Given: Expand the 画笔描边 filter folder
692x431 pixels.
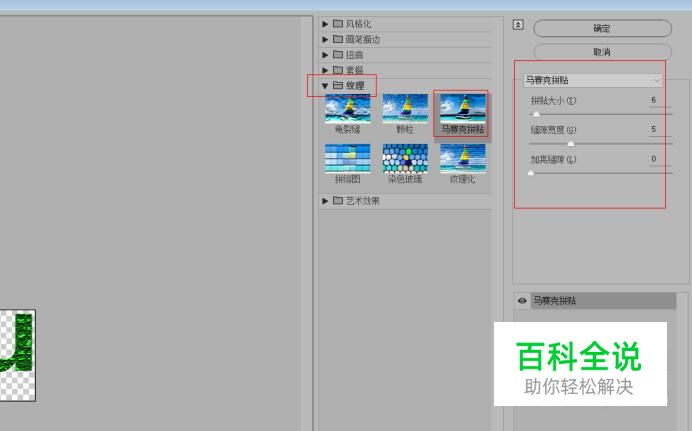Looking at the screenshot, I should pyautogui.click(x=325, y=39).
